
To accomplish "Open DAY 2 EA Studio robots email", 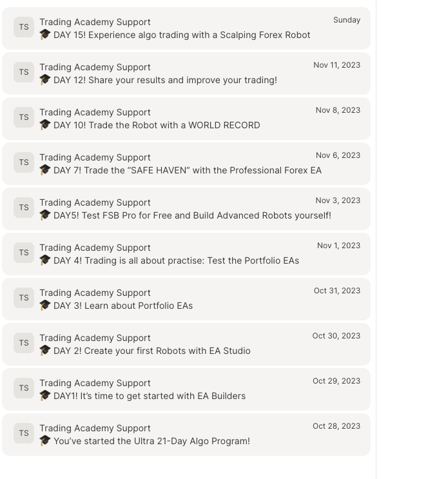I will pos(186,344).
